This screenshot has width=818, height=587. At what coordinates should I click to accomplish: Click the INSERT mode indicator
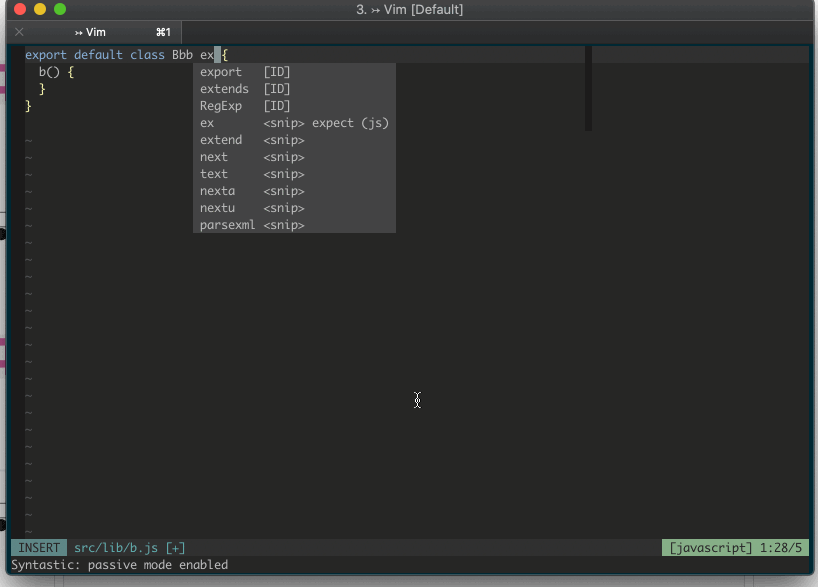38,547
